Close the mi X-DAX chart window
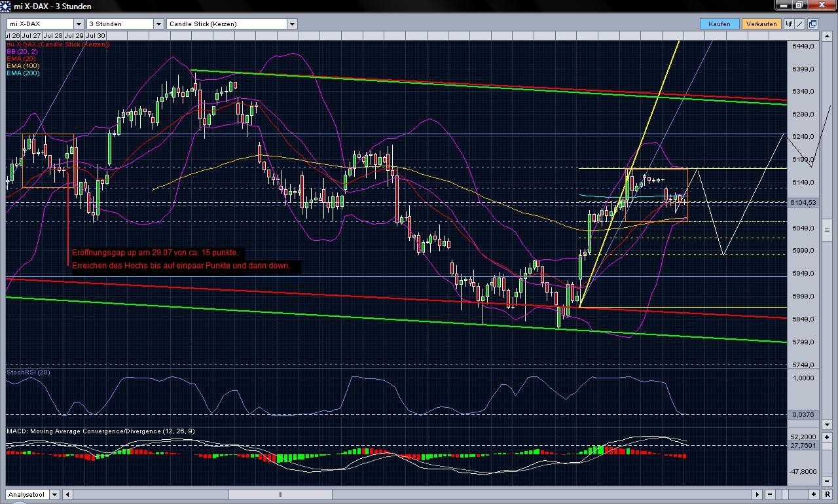Image resolution: width=838 pixels, height=504 pixels. coord(822,5)
